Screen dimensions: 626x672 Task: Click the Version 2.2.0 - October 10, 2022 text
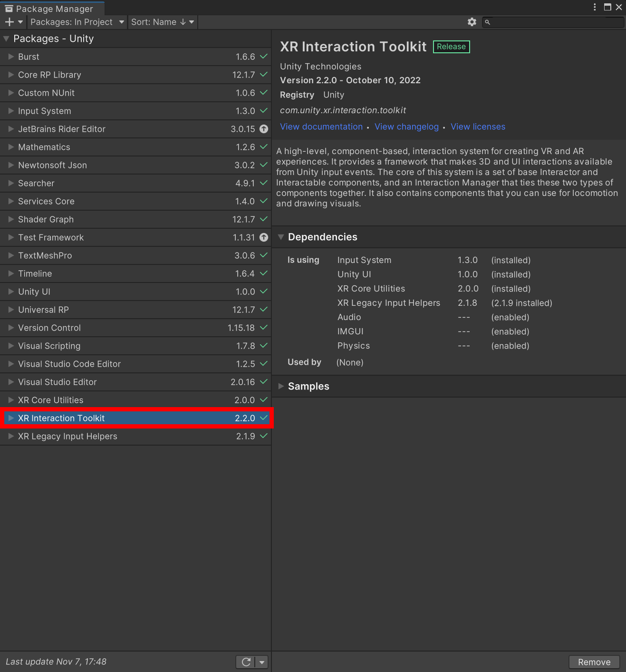(x=350, y=80)
